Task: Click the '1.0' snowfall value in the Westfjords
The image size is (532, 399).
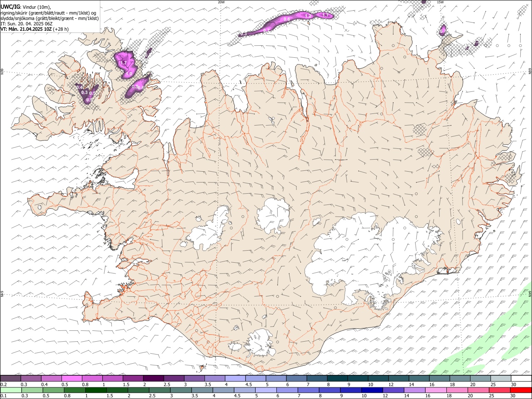Action: [x=129, y=74]
